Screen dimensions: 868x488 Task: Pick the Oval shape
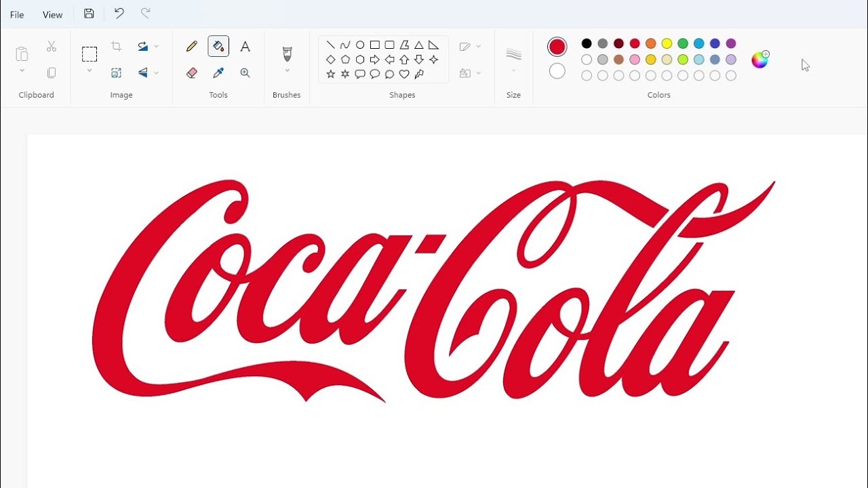[x=360, y=45]
